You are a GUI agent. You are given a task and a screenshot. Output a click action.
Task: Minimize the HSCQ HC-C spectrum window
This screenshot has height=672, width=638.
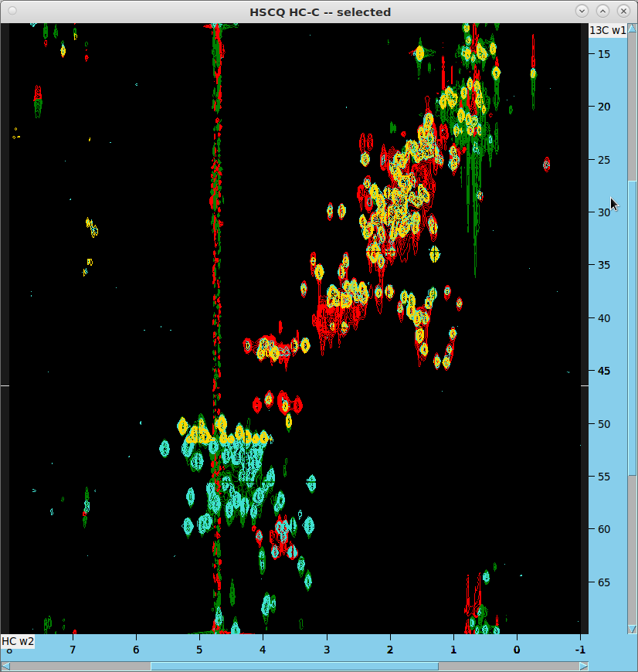[582, 12]
